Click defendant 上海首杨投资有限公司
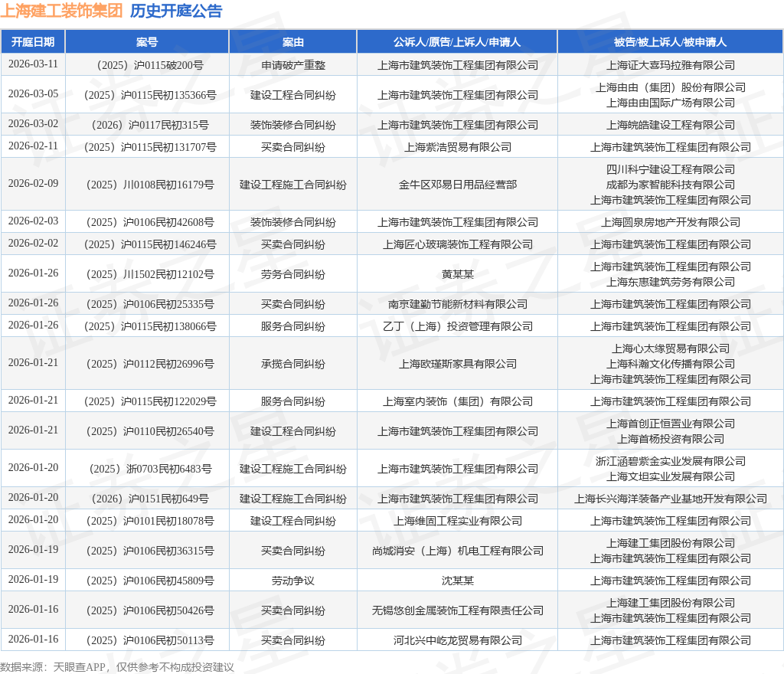Viewport: 784px width, 674px height. click(x=671, y=439)
